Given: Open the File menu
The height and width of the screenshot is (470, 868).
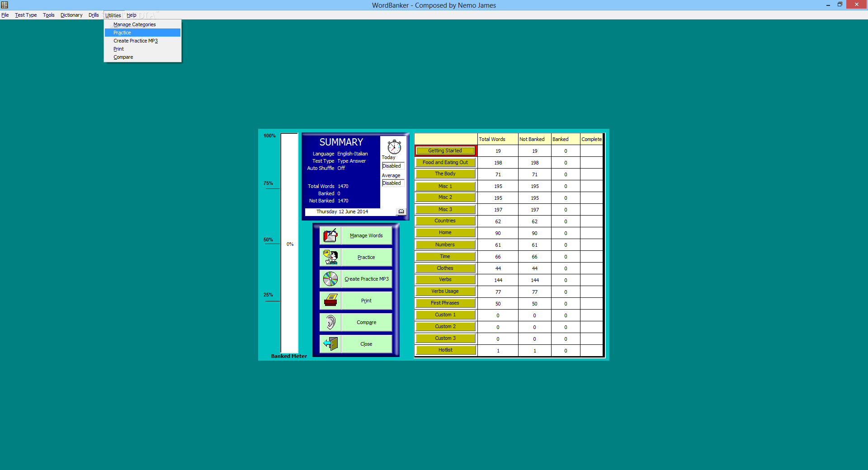Looking at the screenshot, I should [x=5, y=15].
